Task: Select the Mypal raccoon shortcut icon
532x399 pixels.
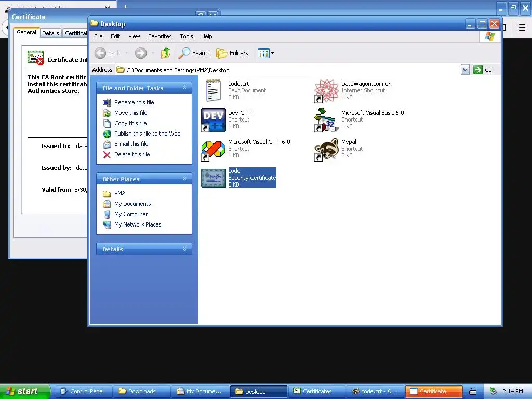Action: [326, 149]
